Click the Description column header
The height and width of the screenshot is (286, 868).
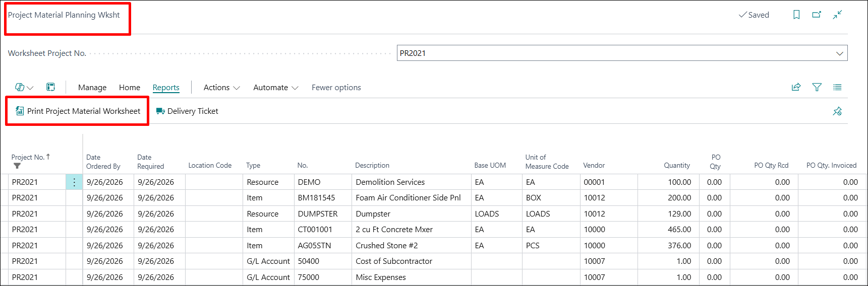[x=372, y=165]
